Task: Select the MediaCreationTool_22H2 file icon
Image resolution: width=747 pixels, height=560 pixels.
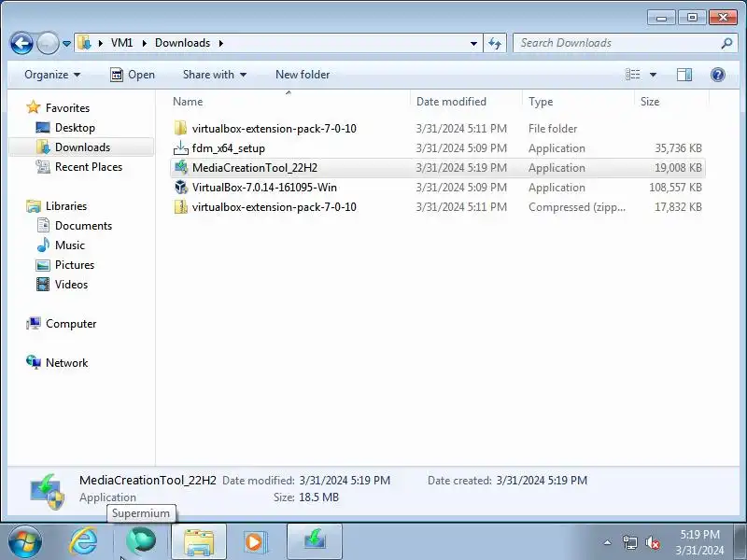Action: pos(180,168)
